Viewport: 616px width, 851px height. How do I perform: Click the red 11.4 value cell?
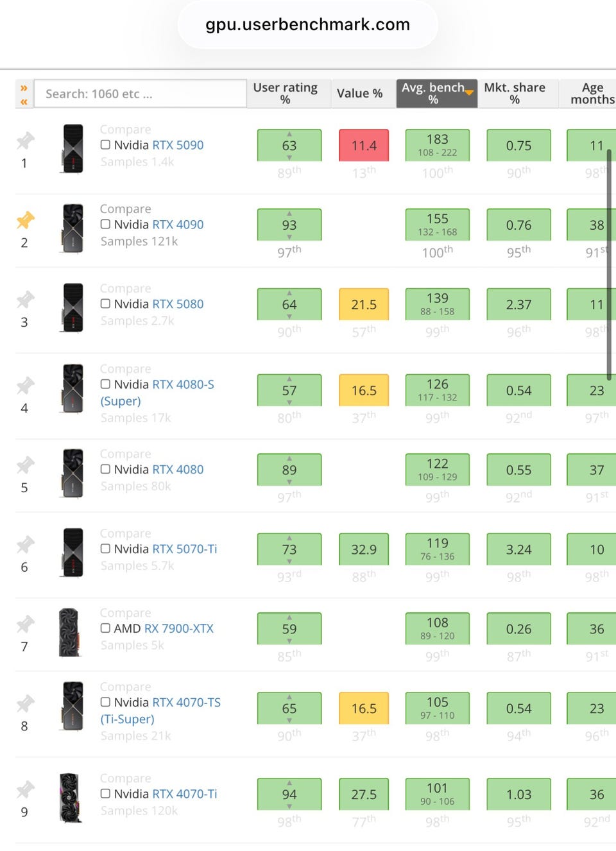[364, 146]
